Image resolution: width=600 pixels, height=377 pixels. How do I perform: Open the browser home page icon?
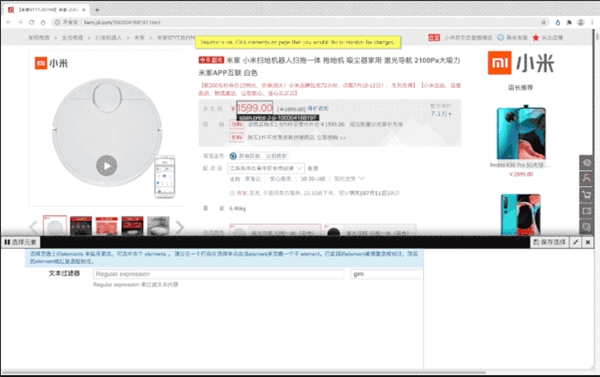[43, 22]
